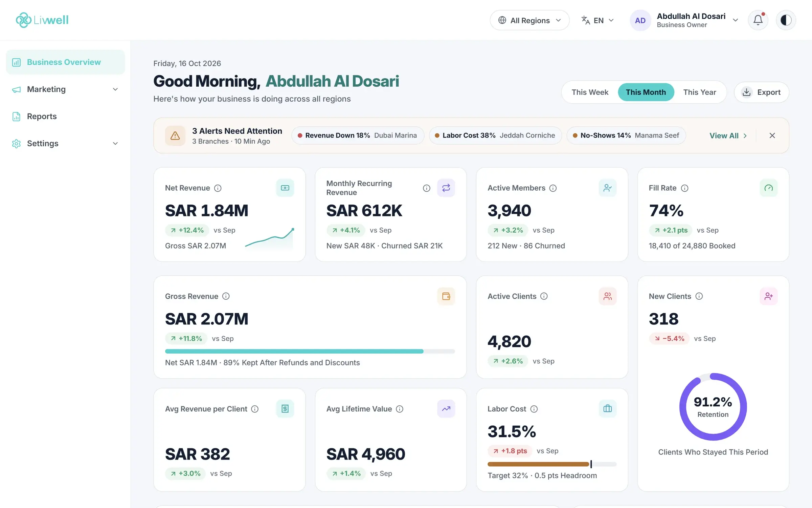
Task: Click the Labor Cost briefcase icon
Action: click(x=607, y=408)
